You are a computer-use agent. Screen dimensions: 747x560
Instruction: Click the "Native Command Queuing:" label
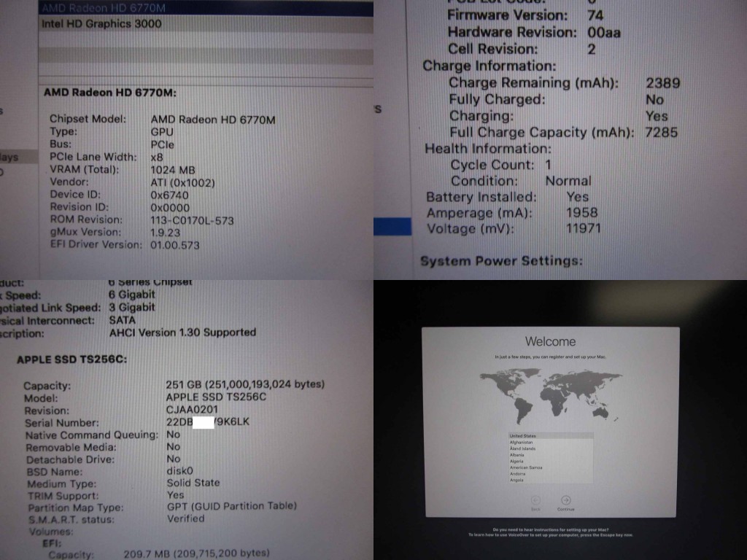click(x=92, y=435)
